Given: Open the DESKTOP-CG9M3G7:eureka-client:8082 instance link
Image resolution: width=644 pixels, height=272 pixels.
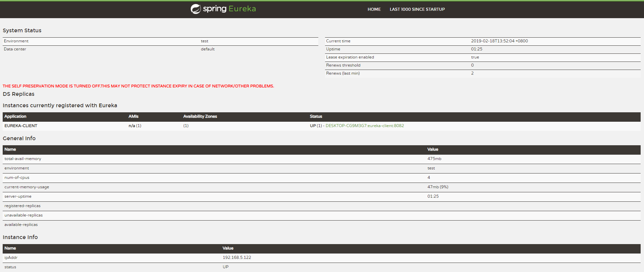Looking at the screenshot, I should (365, 126).
